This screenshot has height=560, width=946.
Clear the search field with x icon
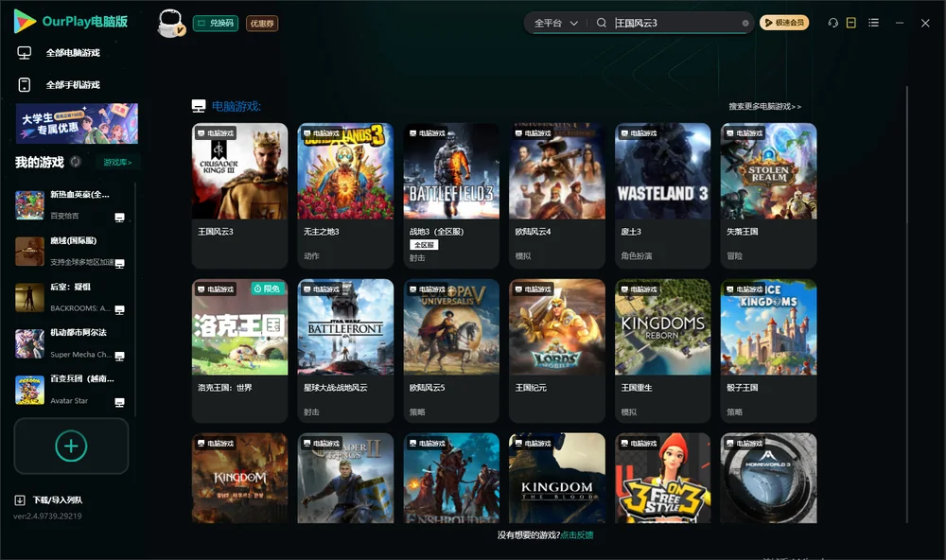(x=745, y=23)
